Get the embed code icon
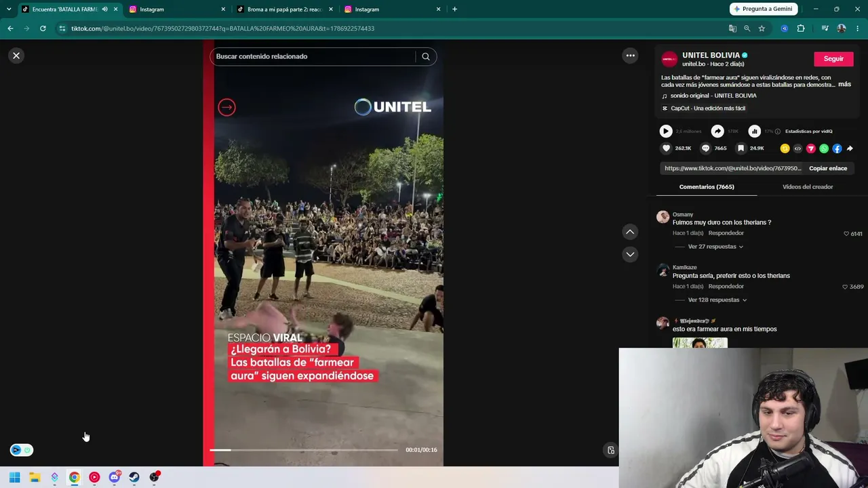 point(797,148)
